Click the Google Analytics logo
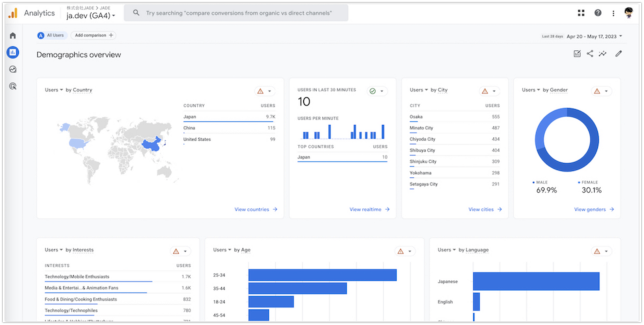 click(12, 13)
